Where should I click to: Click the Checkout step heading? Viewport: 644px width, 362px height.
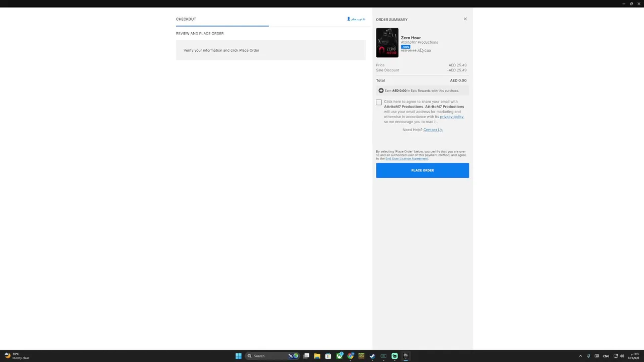coord(186,19)
